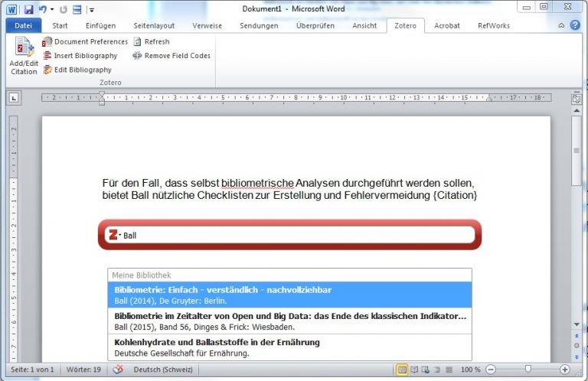Toggle the ruler button above the scrollbar
Image resolution: width=588 pixels, height=381 pixels.
pos(577,99)
